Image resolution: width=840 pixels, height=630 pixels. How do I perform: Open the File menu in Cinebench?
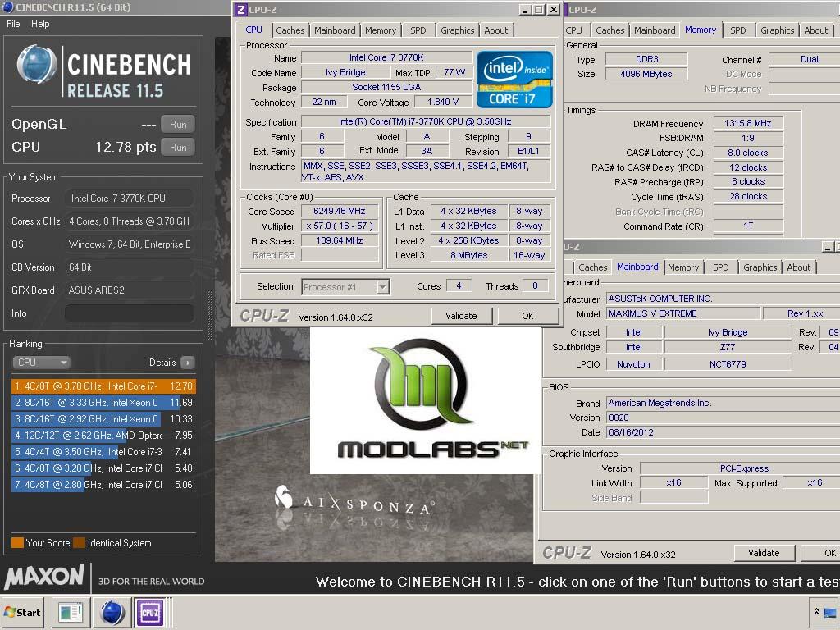coord(13,24)
